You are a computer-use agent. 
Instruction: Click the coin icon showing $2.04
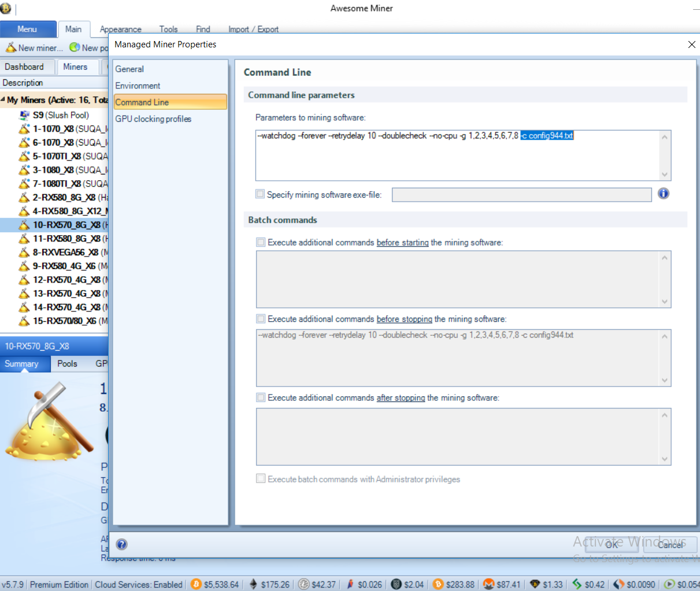(396, 584)
